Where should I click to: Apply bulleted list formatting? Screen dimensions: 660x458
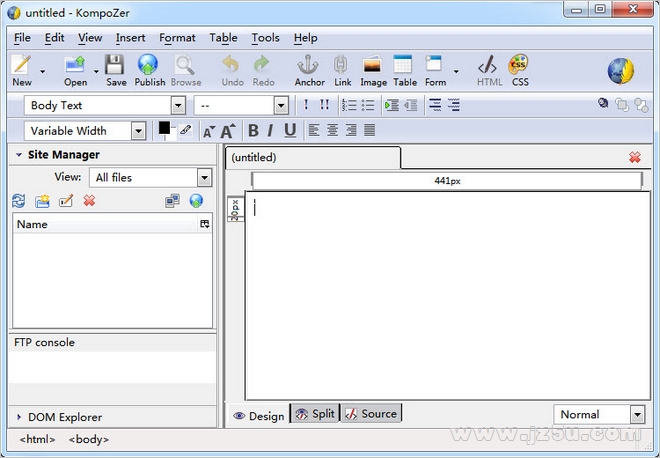pyautogui.click(x=367, y=105)
